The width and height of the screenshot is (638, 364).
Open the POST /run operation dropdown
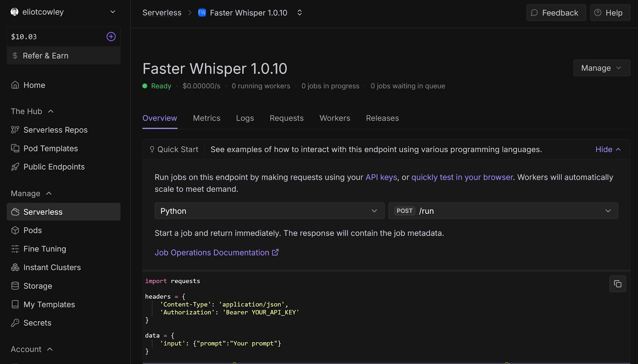pos(503,211)
